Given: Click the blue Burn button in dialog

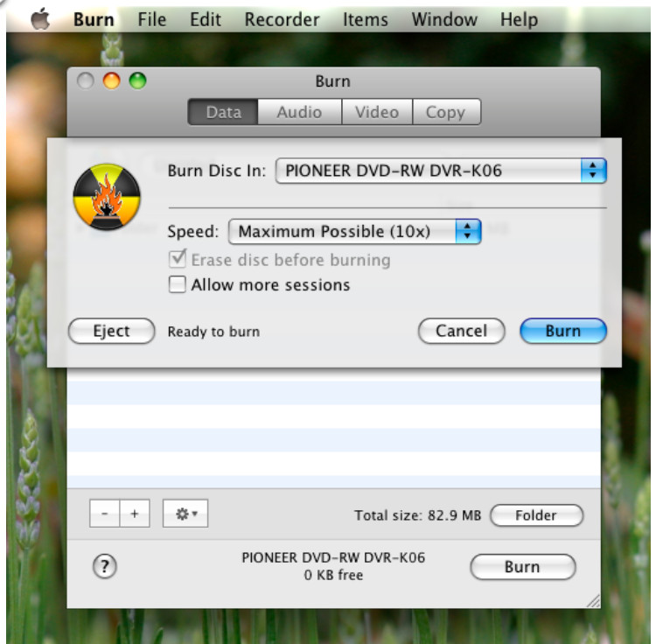Looking at the screenshot, I should (x=563, y=331).
